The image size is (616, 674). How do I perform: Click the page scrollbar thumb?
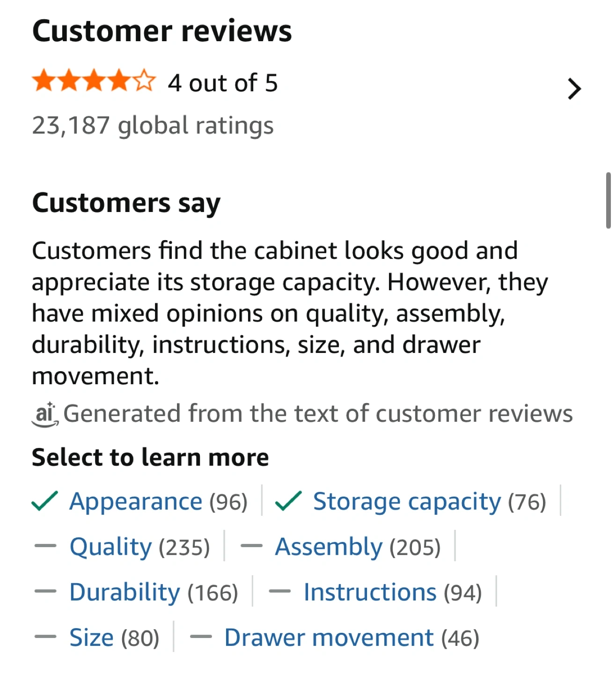(x=608, y=200)
